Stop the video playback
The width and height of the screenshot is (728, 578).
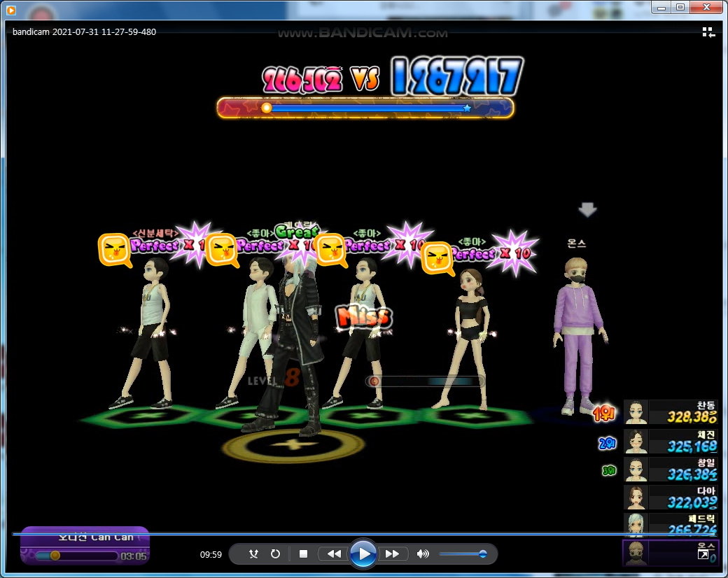(x=303, y=554)
